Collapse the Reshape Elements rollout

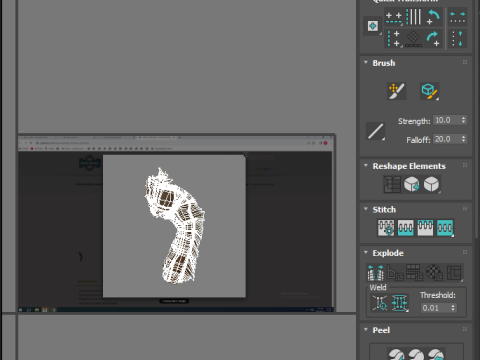pyautogui.click(x=366, y=166)
